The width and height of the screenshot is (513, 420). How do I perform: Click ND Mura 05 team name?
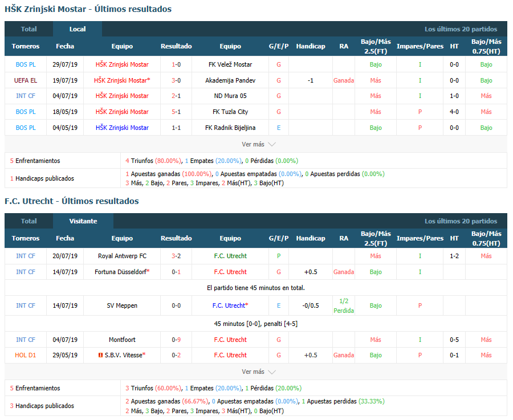point(230,96)
